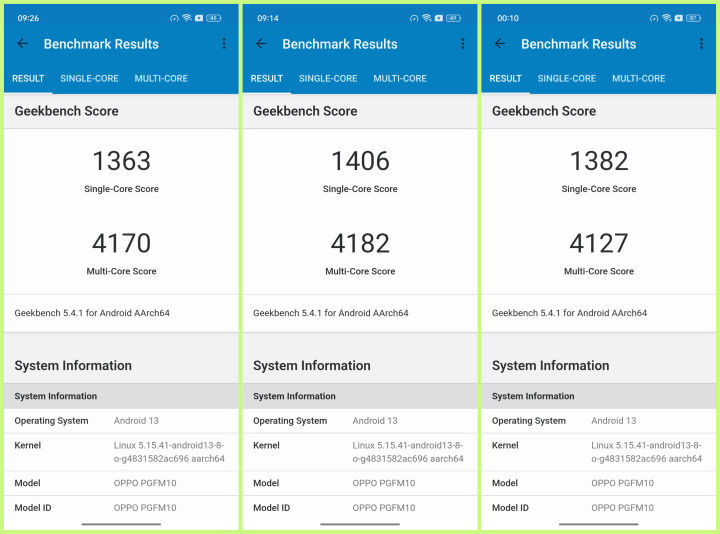
Task: Tap Android 13 value in 09:26 screen
Action: click(136, 421)
